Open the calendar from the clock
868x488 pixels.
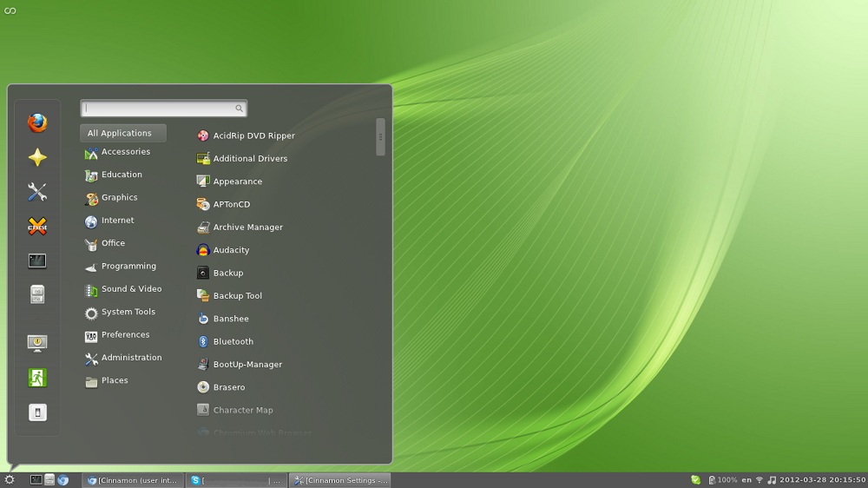point(823,480)
